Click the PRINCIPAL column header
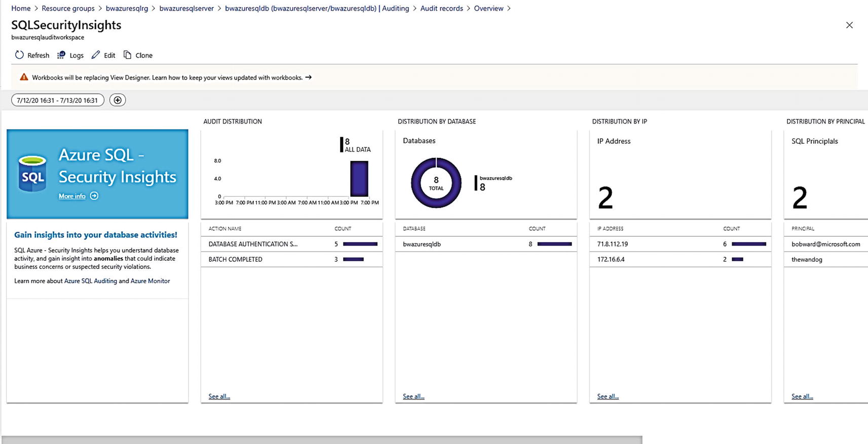The width and height of the screenshot is (868, 444). (803, 229)
